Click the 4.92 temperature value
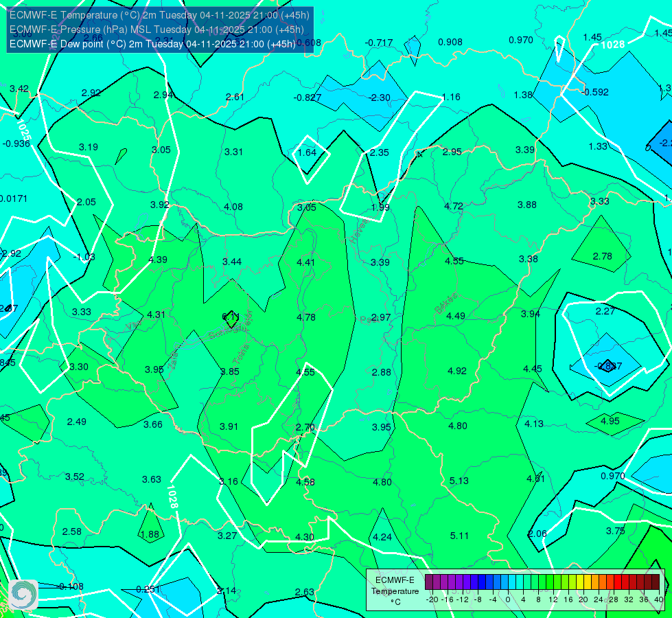 point(457,371)
